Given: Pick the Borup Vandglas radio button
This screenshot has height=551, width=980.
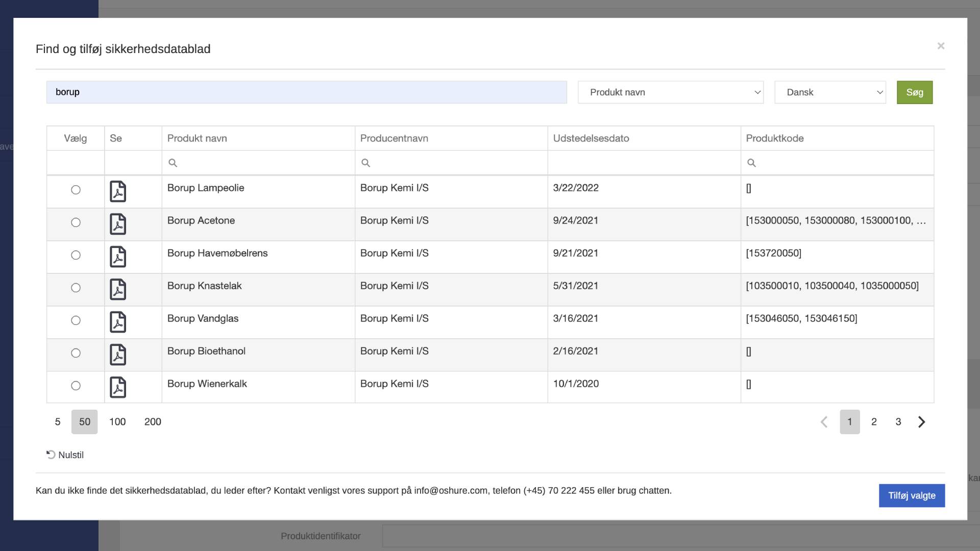Looking at the screenshot, I should pos(76,320).
